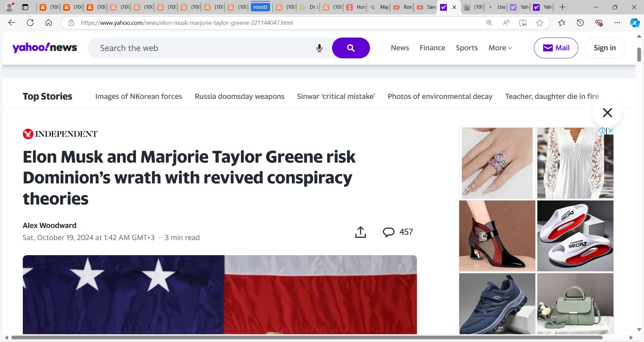Click the purple search button
The image size is (644, 342).
(x=351, y=48)
